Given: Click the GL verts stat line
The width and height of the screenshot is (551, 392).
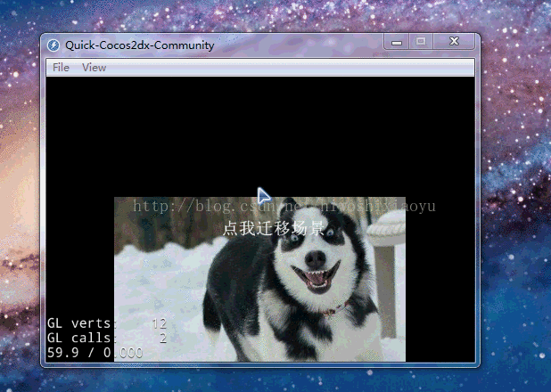Looking at the screenshot, I should click(x=107, y=323).
